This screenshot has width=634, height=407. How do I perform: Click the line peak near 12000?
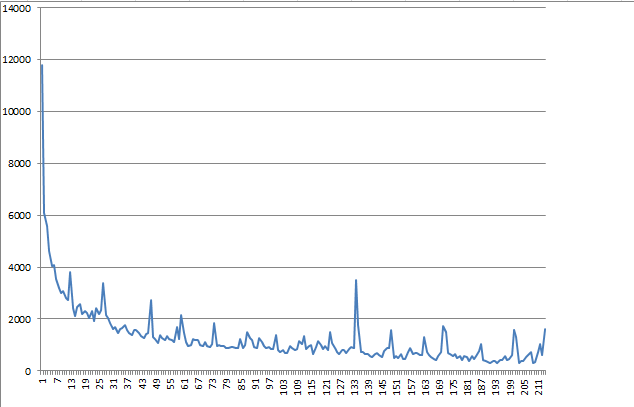coord(42,65)
